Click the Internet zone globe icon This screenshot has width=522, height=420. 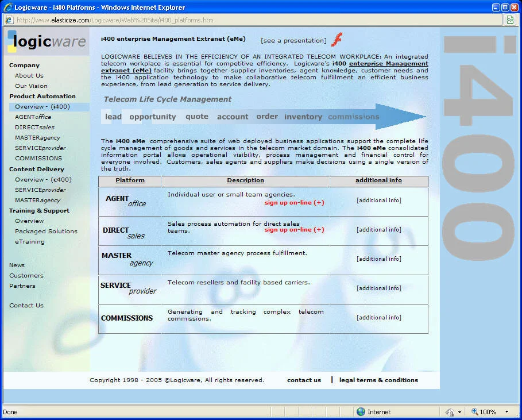coord(361,412)
